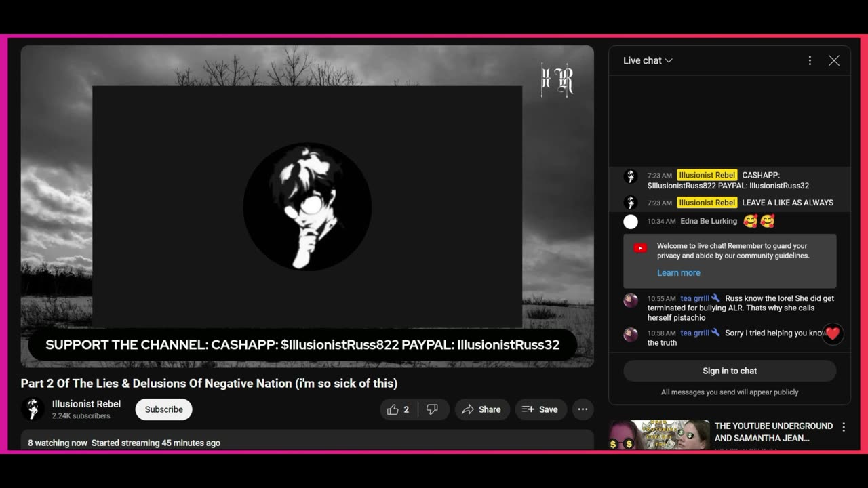Open more actions ellipsis under video
The height and width of the screenshot is (488, 868).
(583, 409)
